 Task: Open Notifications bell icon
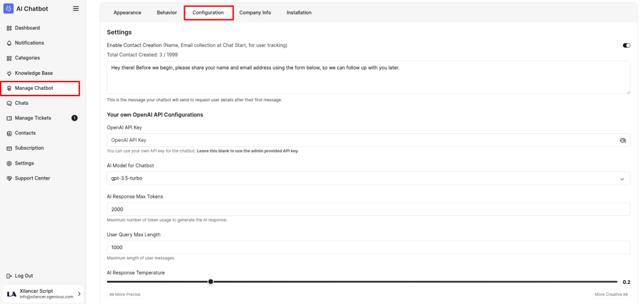[x=9, y=43]
